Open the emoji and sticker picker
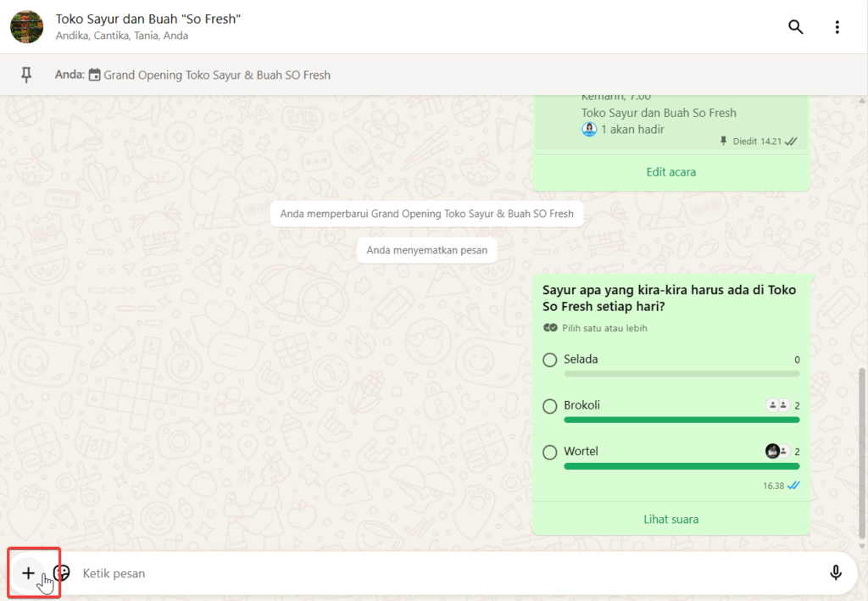 pyautogui.click(x=61, y=573)
